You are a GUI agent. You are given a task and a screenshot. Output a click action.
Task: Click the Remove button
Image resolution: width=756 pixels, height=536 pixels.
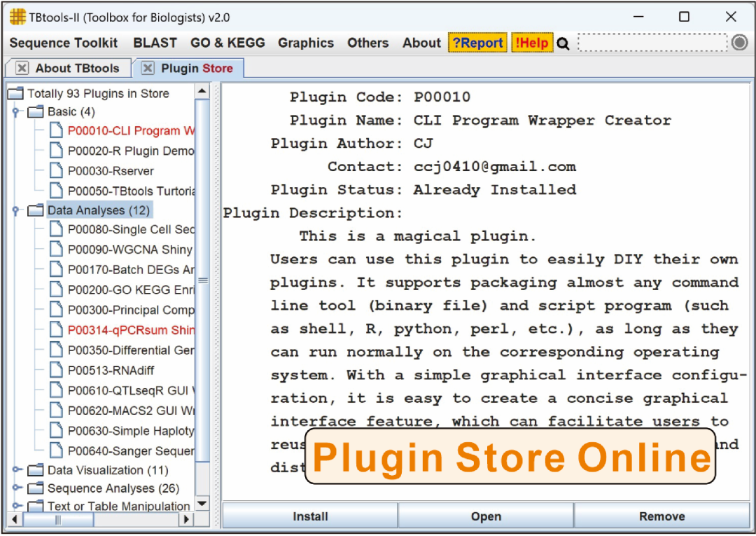click(662, 516)
